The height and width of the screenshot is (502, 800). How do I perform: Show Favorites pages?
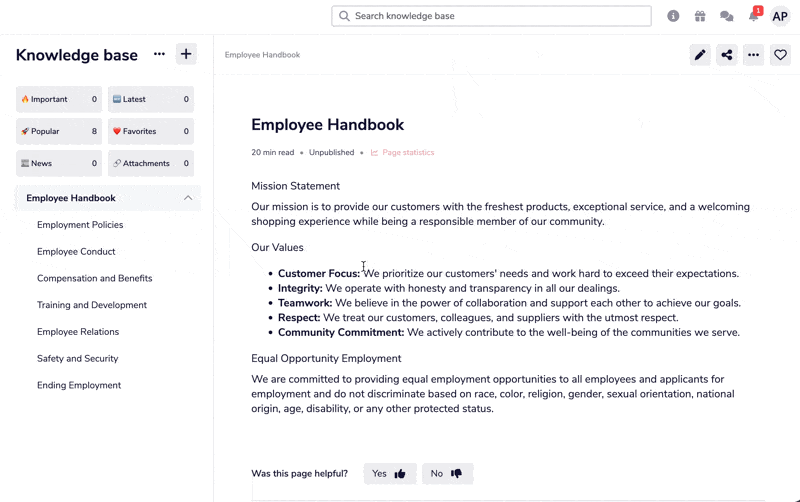tap(151, 131)
